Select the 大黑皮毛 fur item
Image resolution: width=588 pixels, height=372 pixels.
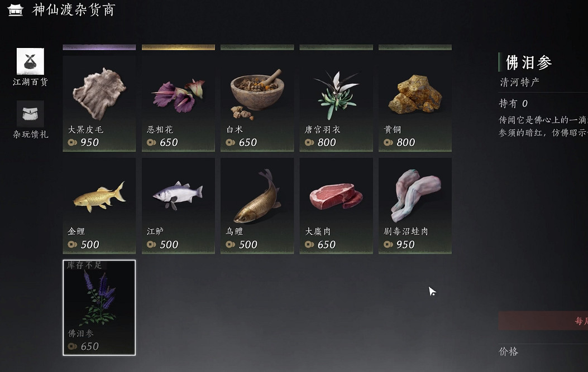point(99,103)
